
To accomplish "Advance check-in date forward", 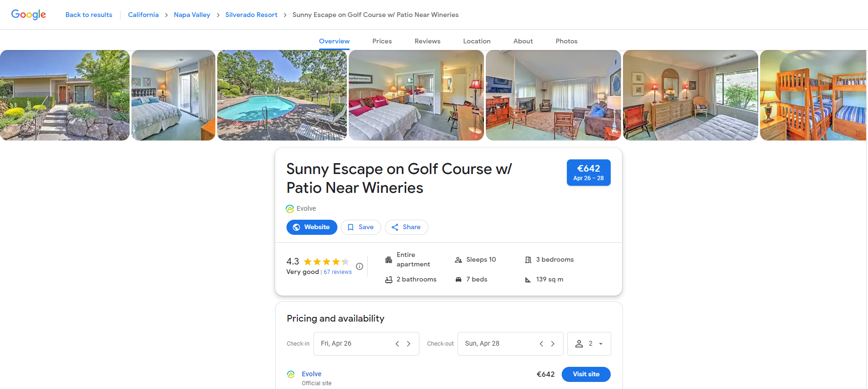I will click(409, 344).
